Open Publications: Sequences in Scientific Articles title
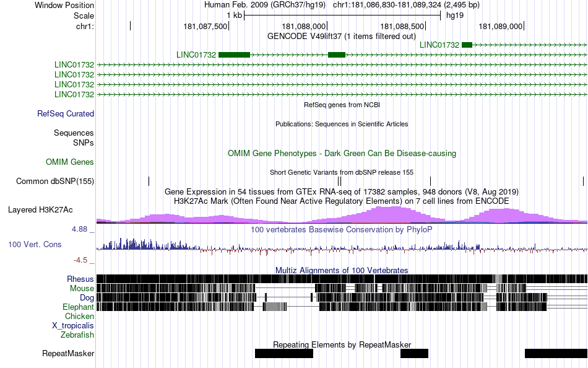This screenshot has width=588, height=368. point(342,124)
